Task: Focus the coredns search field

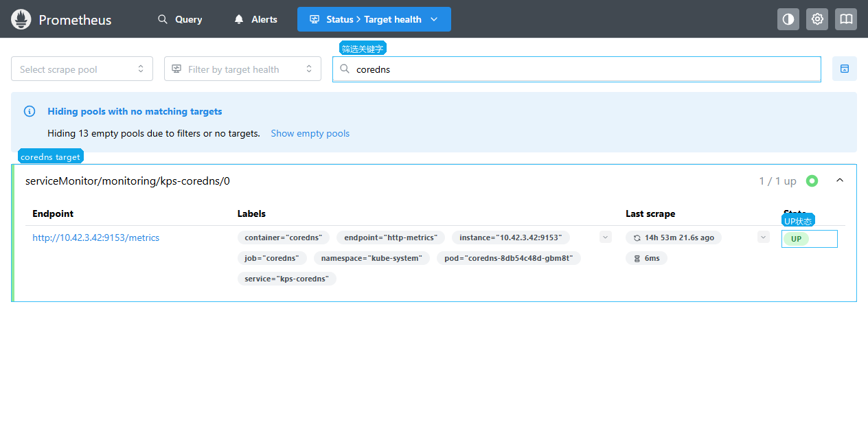Action: (x=577, y=69)
